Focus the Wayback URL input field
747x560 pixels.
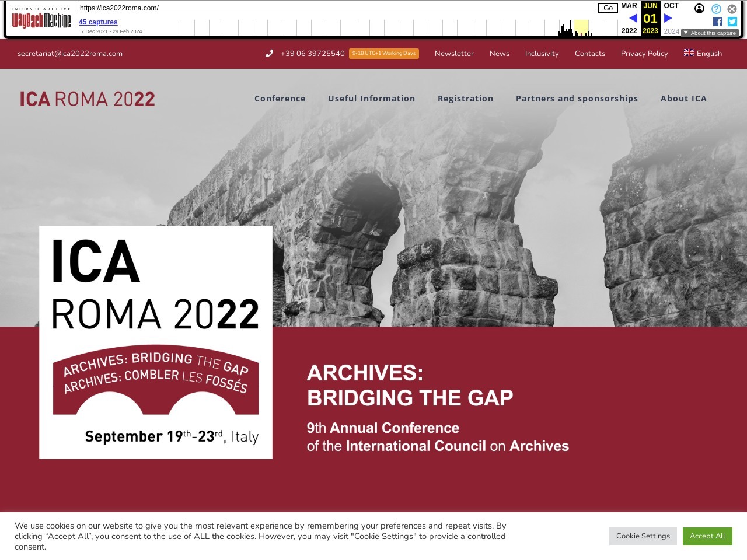(337, 8)
